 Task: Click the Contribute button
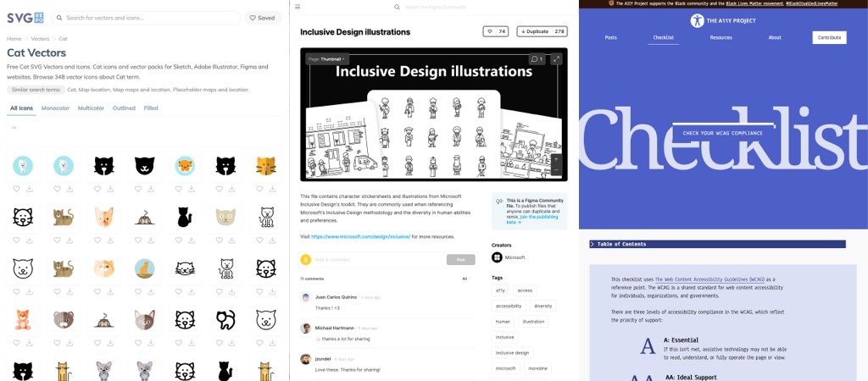coord(828,37)
